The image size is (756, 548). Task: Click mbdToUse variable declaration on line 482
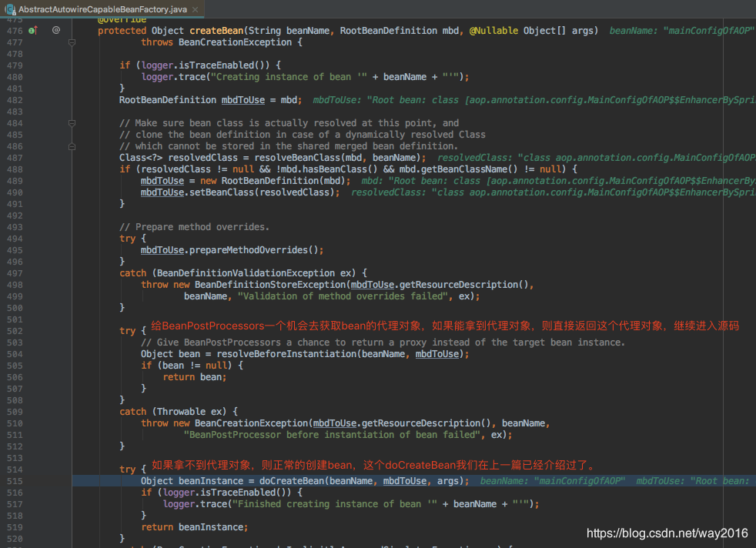pos(243,100)
